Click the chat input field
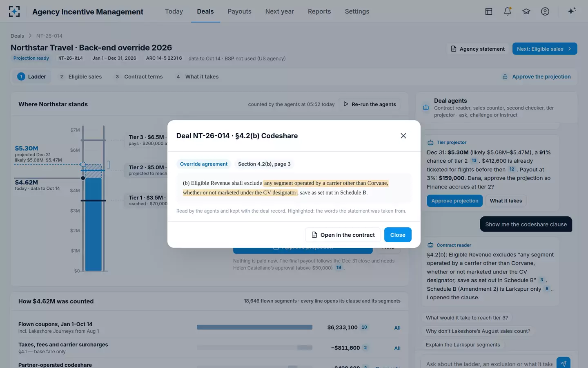 (x=489, y=364)
